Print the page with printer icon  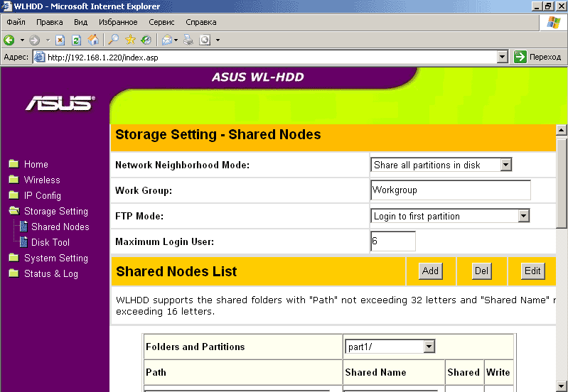[188, 40]
